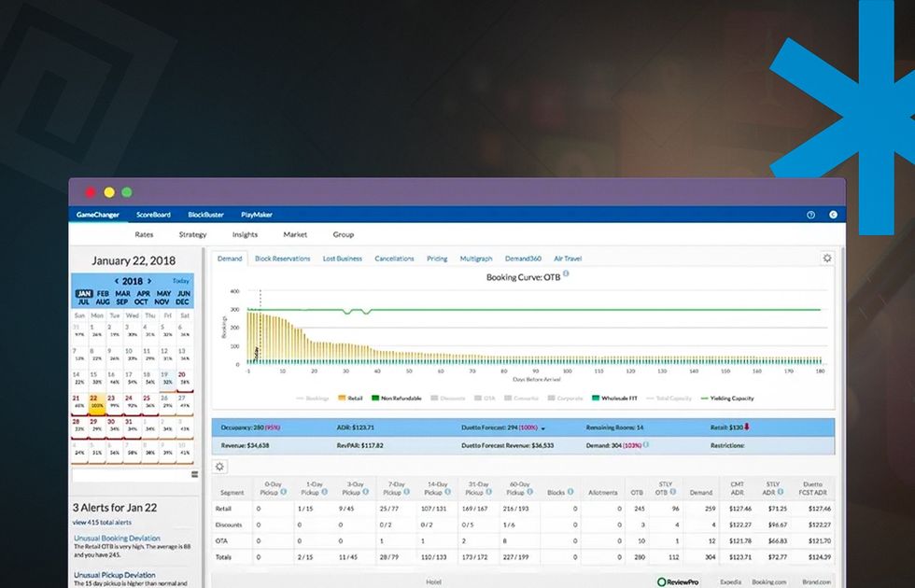The image size is (915, 588).
Task: Toggle Corporate series in chart legend
Action: (x=566, y=399)
